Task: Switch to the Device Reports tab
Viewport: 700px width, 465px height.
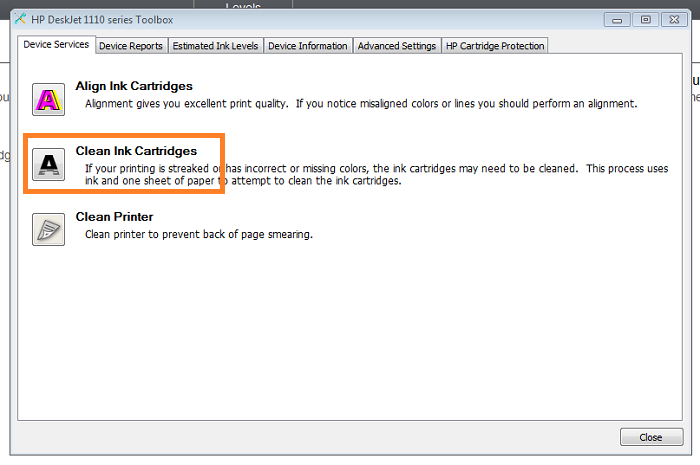Action: click(x=131, y=46)
